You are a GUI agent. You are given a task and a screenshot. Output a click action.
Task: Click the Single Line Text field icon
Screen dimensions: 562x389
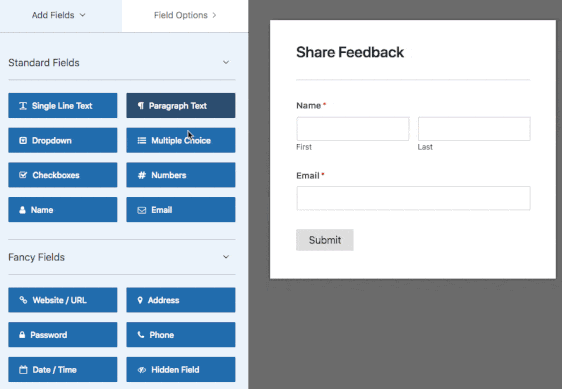click(23, 106)
